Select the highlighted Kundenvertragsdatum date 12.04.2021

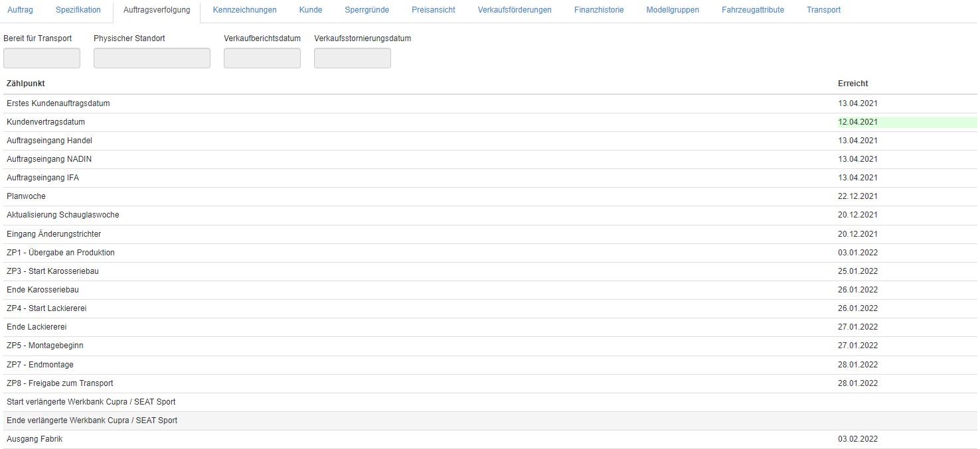[x=858, y=122]
